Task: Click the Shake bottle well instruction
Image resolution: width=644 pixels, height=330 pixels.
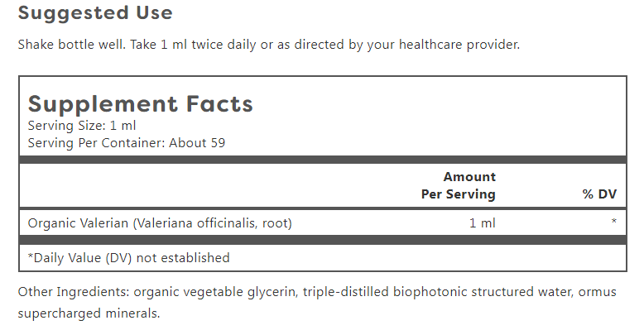Action: [72, 45]
